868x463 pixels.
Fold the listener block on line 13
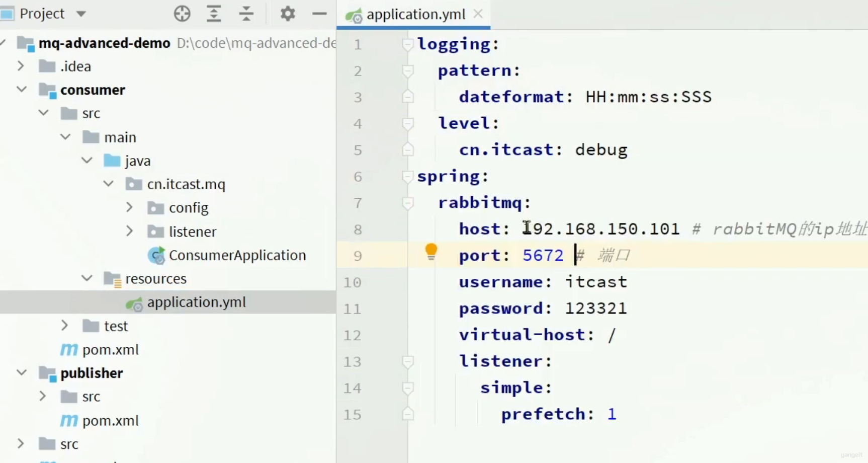tap(408, 362)
